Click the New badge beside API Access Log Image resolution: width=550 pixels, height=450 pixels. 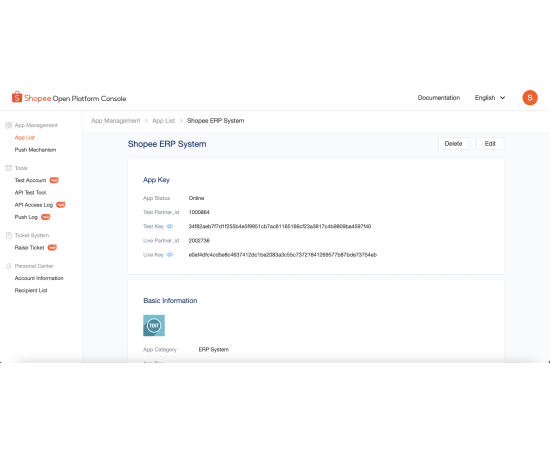point(61,205)
